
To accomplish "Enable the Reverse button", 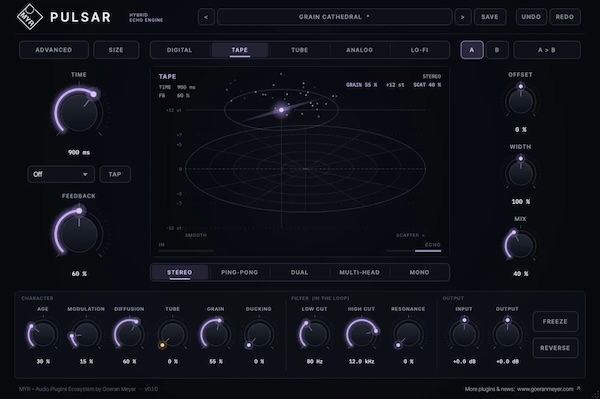I will click(x=555, y=348).
